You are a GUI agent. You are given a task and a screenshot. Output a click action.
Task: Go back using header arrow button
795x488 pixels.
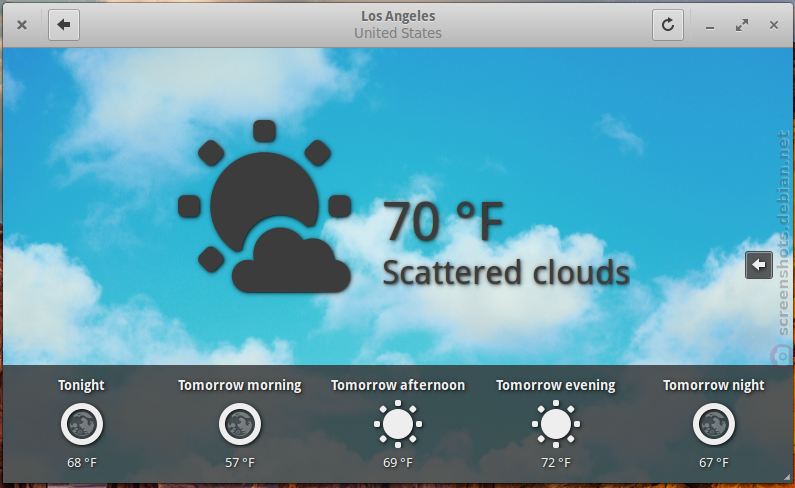[64, 24]
